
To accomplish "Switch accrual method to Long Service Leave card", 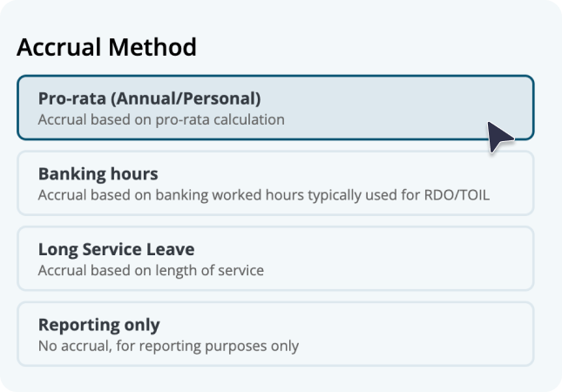I will click(275, 259).
